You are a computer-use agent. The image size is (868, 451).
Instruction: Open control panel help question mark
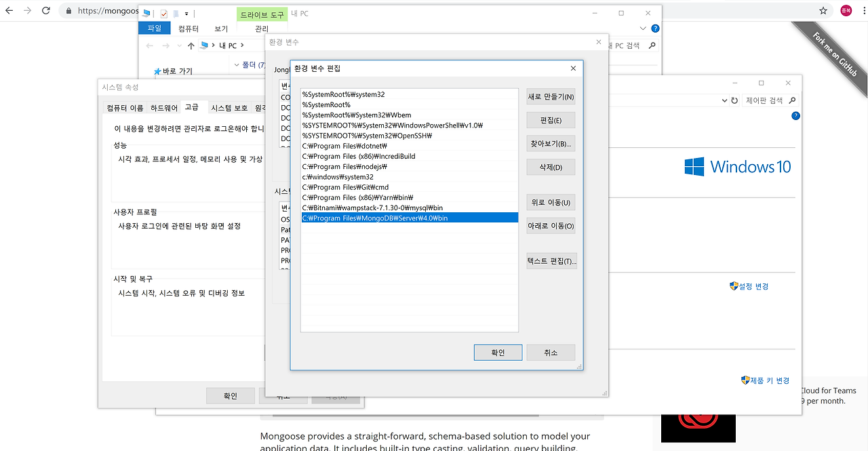coord(795,116)
